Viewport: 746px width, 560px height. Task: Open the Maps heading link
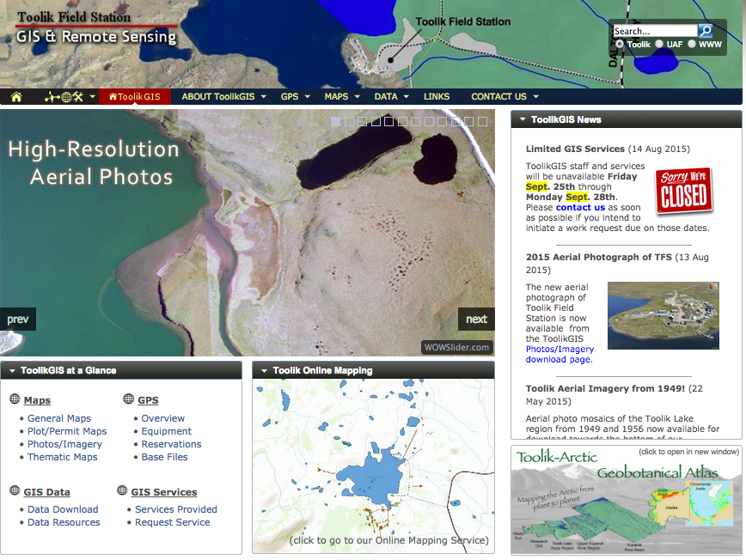[37, 400]
